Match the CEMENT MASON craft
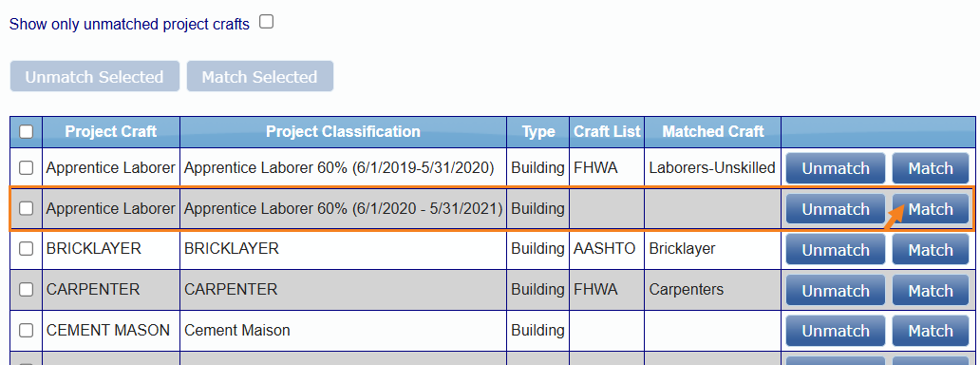The height and width of the screenshot is (365, 980). point(931,331)
